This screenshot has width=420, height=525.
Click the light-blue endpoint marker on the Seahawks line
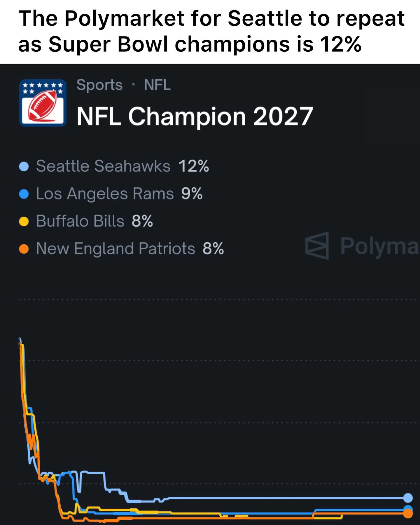[x=408, y=498]
